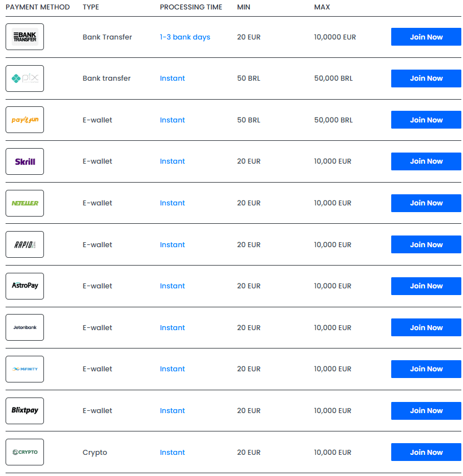Screen dimensions: 463x476
Task: Choose the Skrill payment logo
Action: (x=24, y=161)
